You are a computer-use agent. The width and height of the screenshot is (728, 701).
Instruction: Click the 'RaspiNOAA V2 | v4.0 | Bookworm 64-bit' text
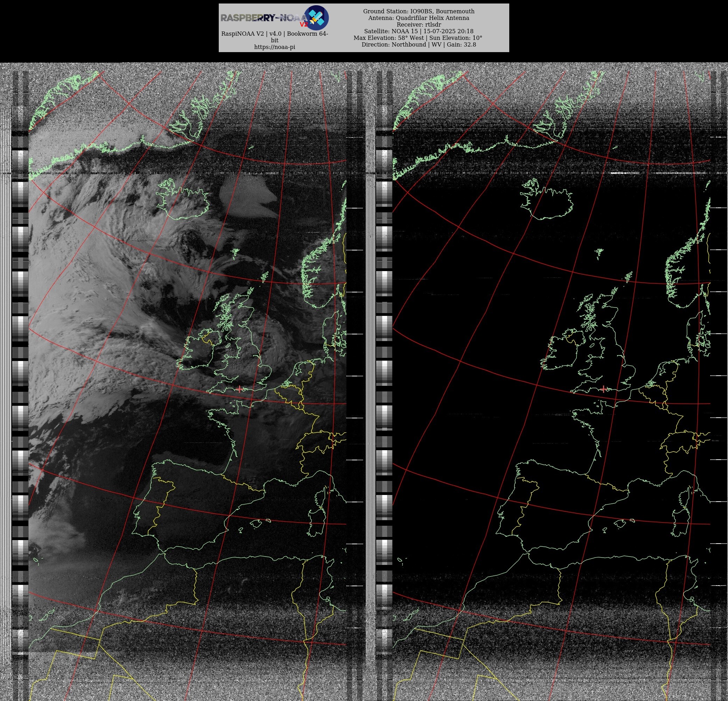[x=274, y=37]
